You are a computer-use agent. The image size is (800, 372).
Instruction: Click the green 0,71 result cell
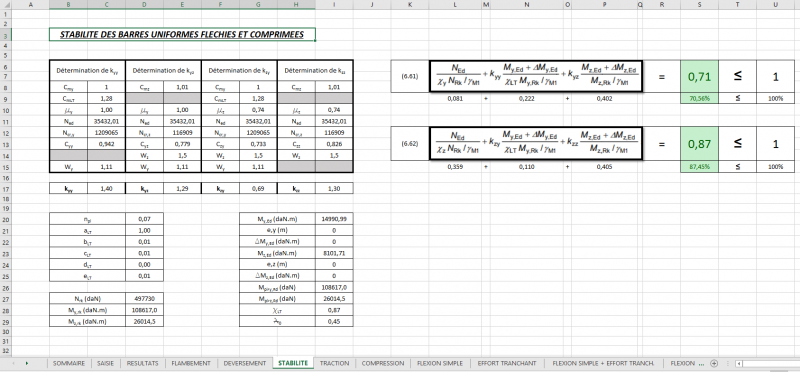pos(699,77)
